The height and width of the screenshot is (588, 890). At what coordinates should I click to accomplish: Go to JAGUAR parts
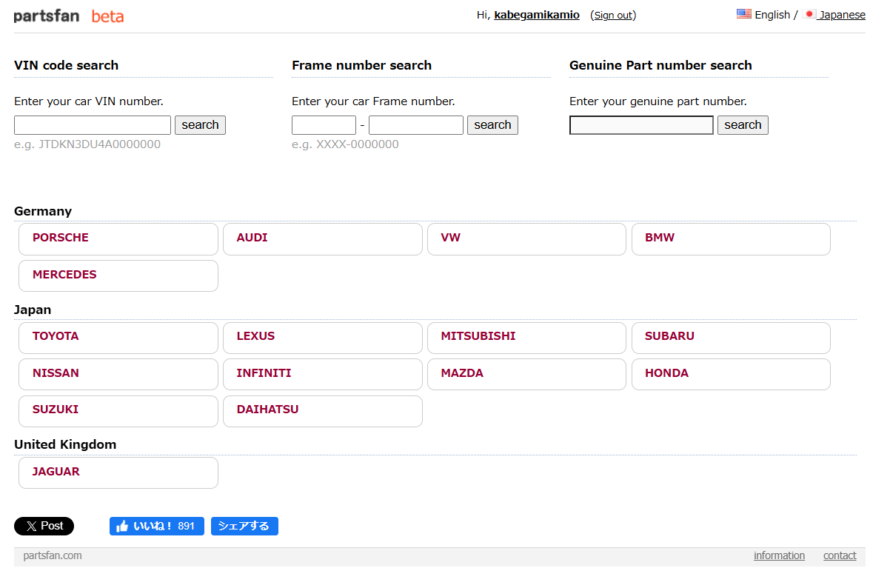[118, 472]
